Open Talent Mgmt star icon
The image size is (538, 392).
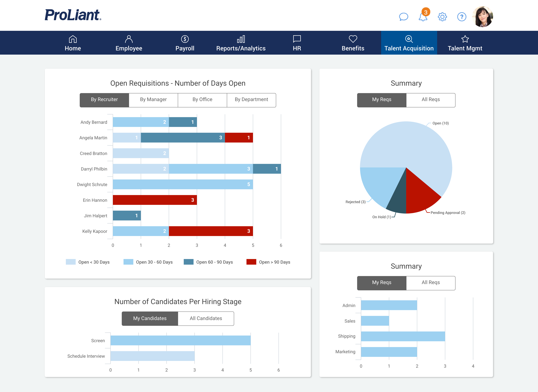[x=465, y=39]
